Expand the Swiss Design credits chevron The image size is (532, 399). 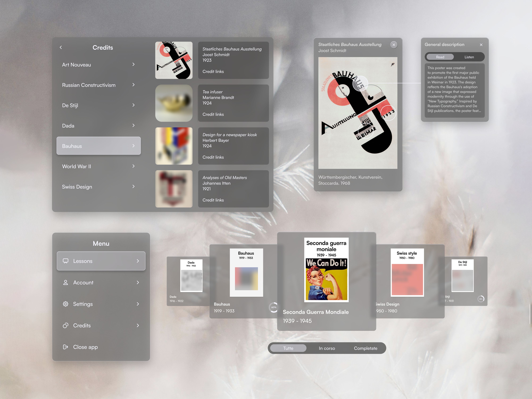coord(134,187)
